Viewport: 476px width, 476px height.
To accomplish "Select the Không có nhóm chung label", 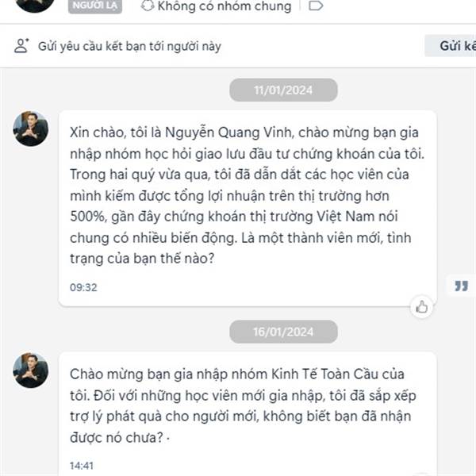I will point(225,6).
